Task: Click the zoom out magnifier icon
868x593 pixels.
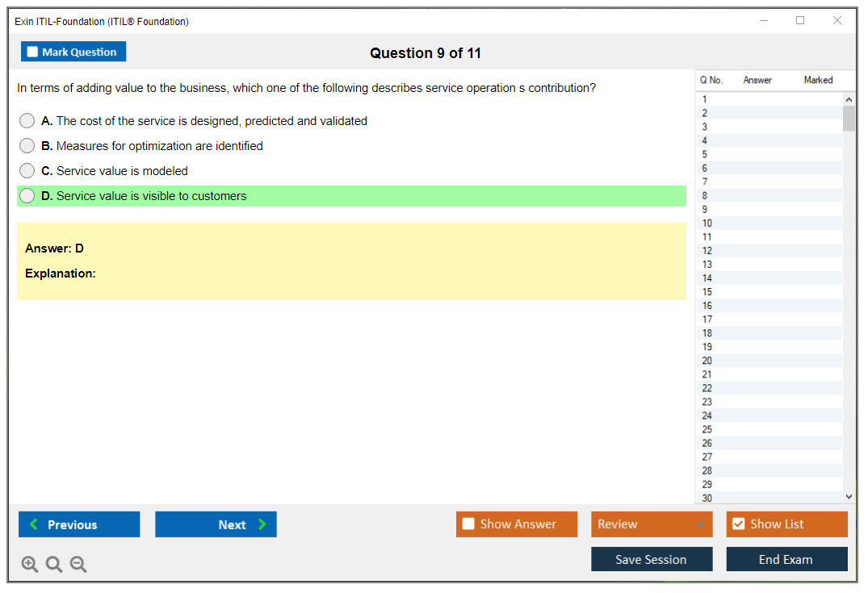Action: [78, 565]
